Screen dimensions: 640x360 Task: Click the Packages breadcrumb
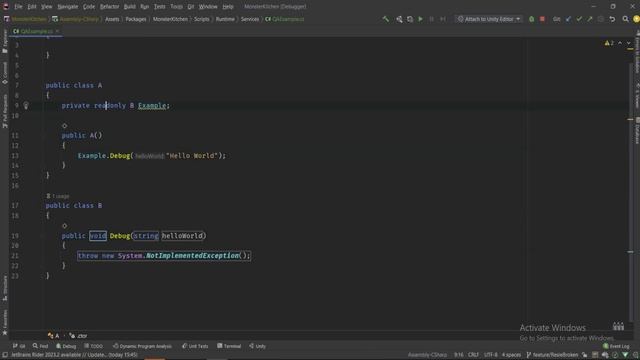click(x=136, y=19)
